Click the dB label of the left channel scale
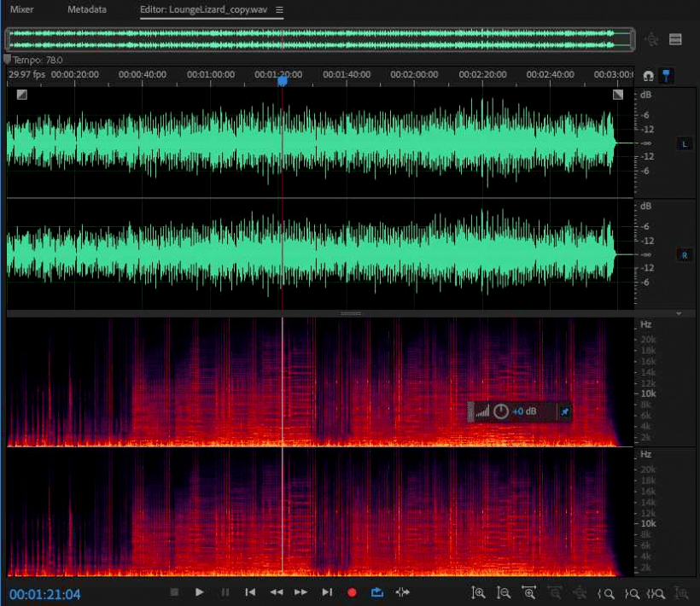The width and height of the screenshot is (700, 606). click(645, 95)
